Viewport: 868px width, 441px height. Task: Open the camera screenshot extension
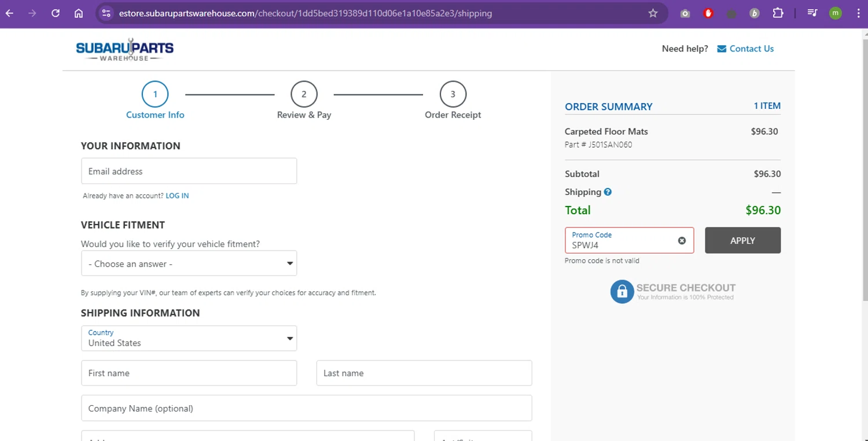point(685,13)
